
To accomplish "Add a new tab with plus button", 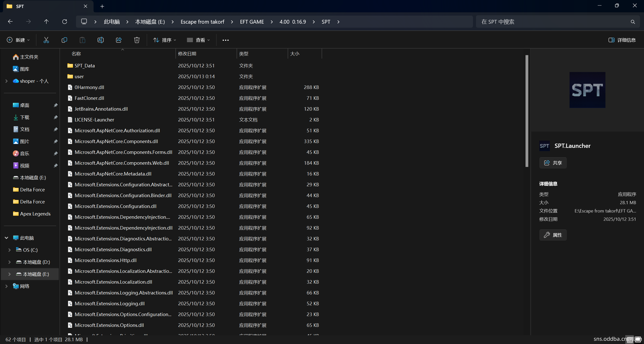I will [102, 6].
